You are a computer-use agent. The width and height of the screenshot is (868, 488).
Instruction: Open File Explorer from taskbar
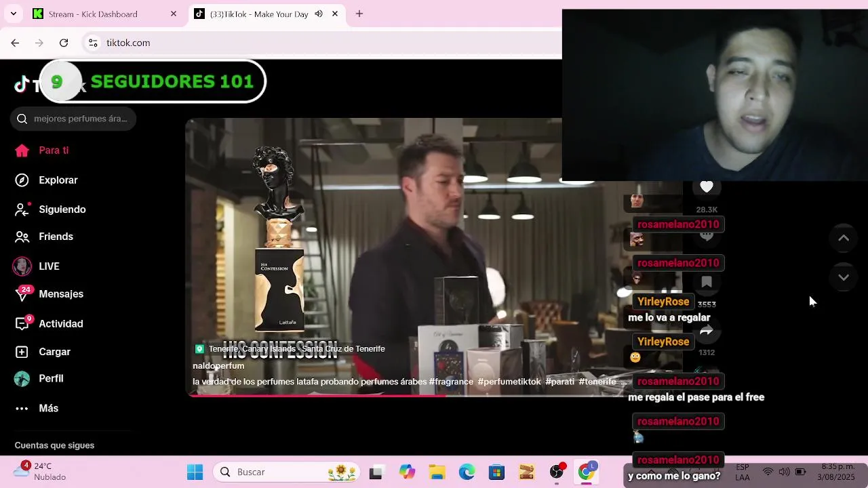tap(437, 472)
